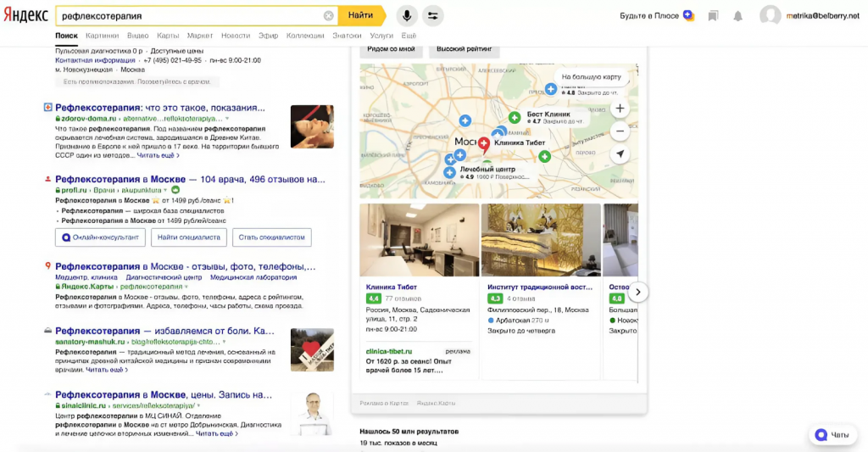This screenshot has height=452, width=868.
Task: Switch to the Услуги tab
Action: click(x=381, y=36)
